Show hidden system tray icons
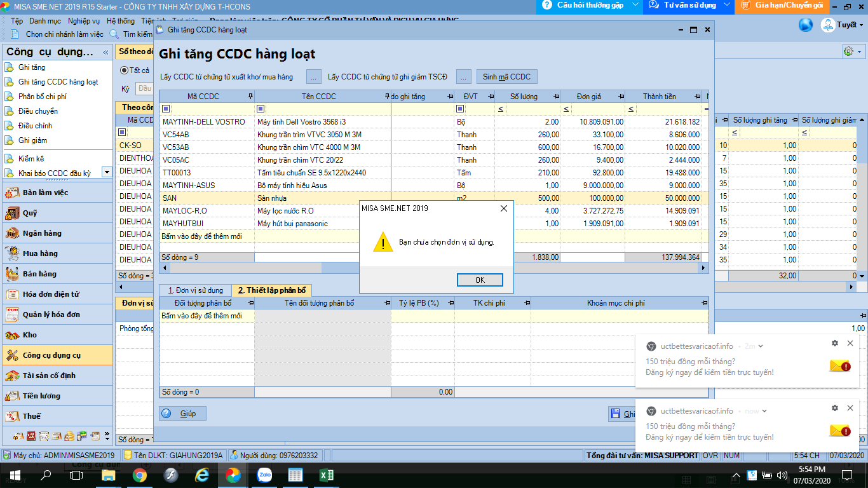The image size is (868, 488). [736, 475]
